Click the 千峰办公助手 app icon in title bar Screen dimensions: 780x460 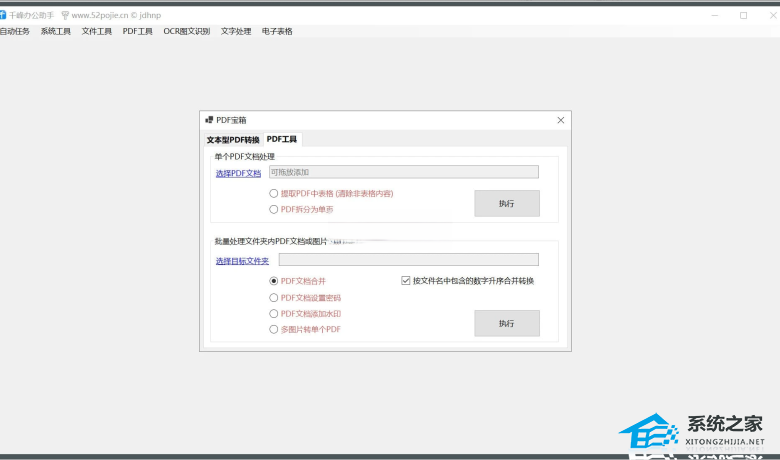click(x=2, y=15)
